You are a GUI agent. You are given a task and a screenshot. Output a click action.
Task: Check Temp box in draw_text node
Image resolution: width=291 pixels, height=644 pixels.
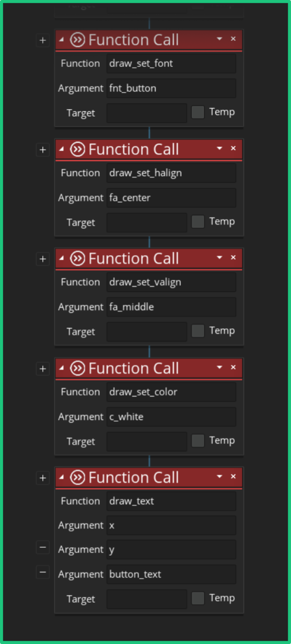point(198,598)
